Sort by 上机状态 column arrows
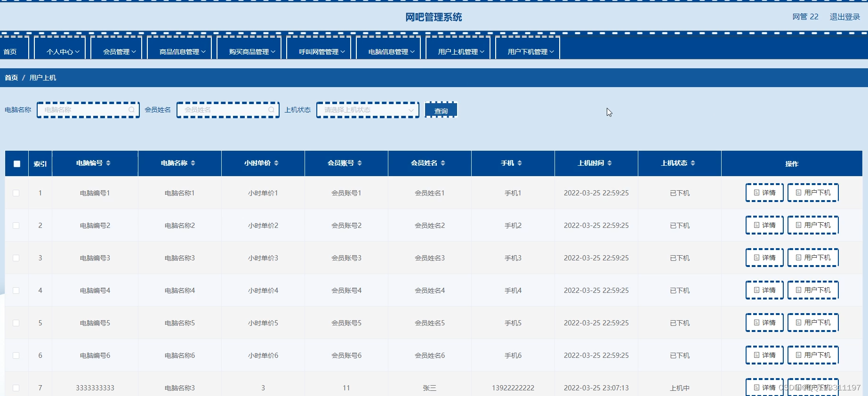The image size is (868, 396). point(693,163)
